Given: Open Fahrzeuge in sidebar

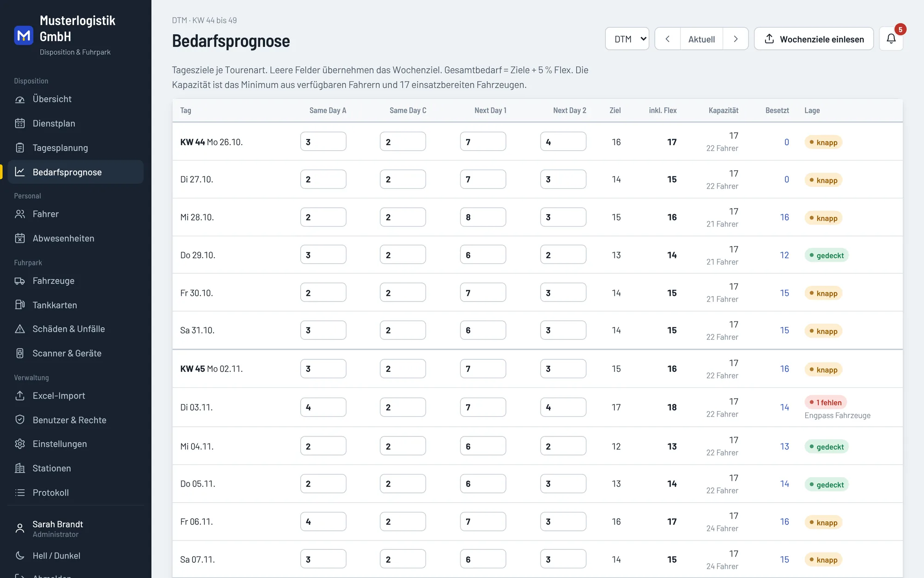Looking at the screenshot, I should click(76, 281).
